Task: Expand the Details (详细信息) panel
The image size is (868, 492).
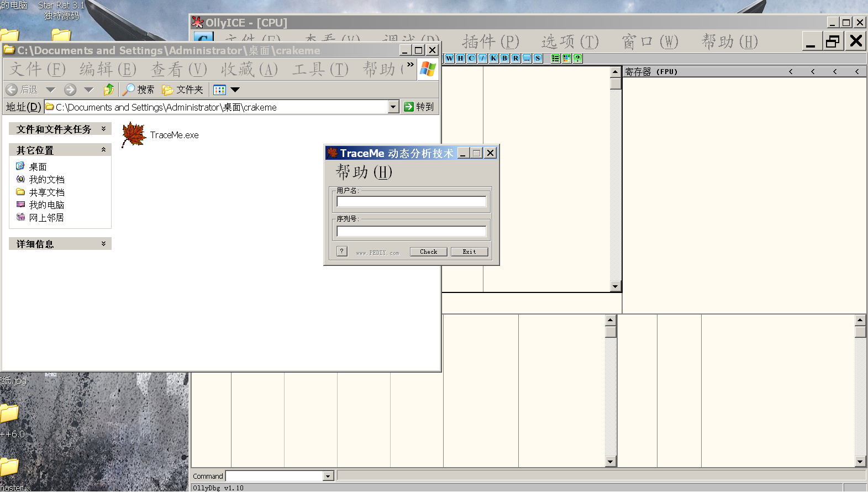Action: tap(103, 244)
